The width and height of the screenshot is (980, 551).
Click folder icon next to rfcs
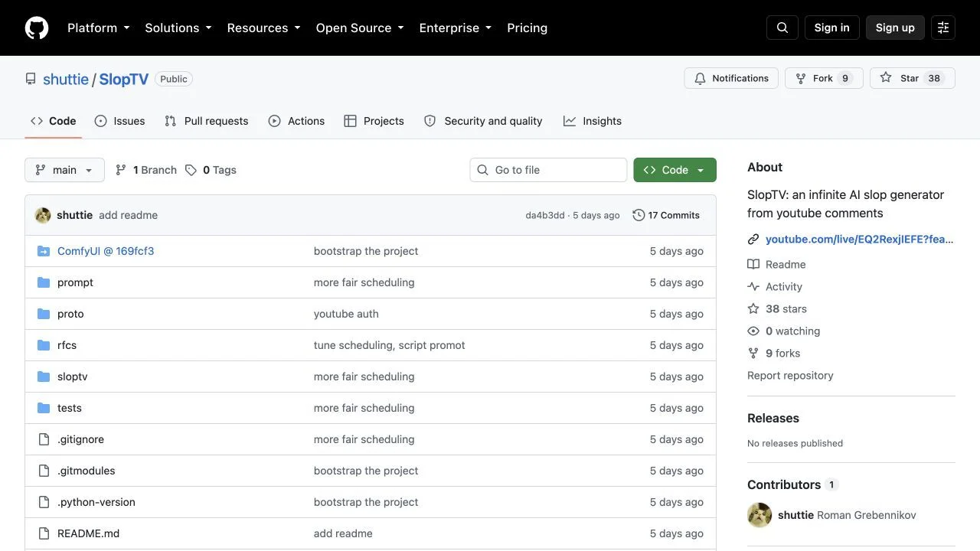pos(44,345)
